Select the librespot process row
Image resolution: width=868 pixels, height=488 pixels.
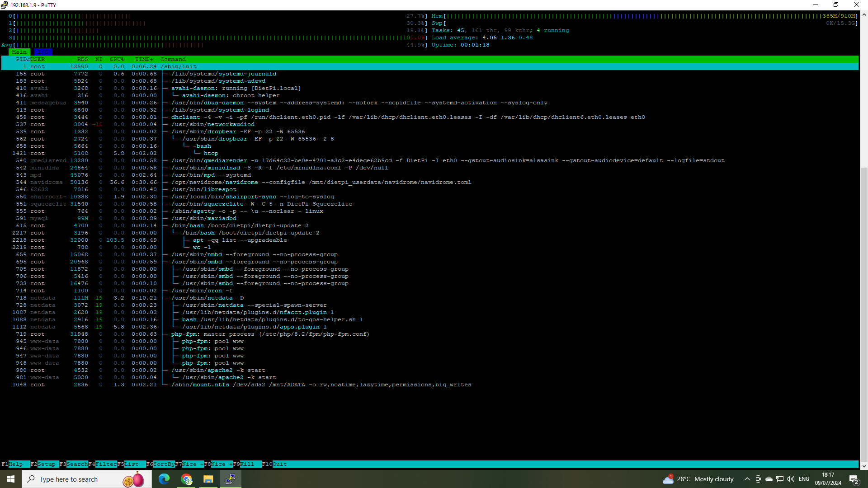[429, 189]
